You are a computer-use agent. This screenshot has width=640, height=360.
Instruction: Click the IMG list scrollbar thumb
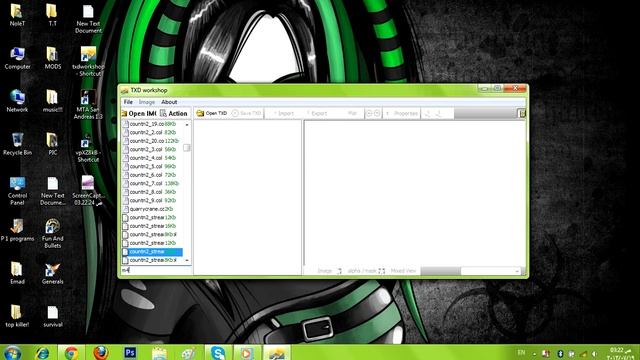(187, 147)
